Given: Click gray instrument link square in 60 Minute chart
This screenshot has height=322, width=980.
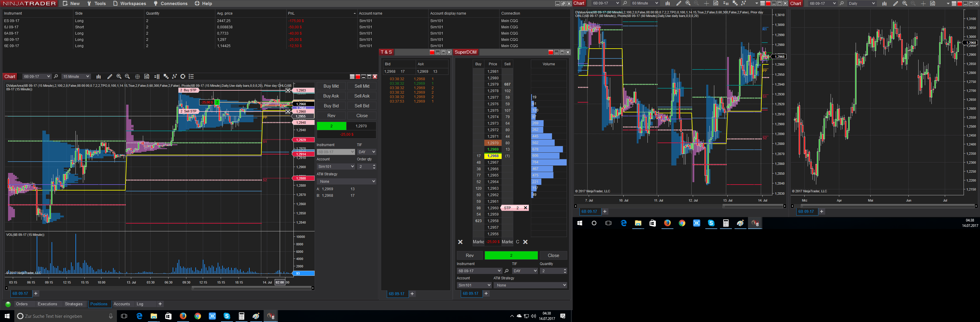Looking at the screenshot, I should pos(762,3).
